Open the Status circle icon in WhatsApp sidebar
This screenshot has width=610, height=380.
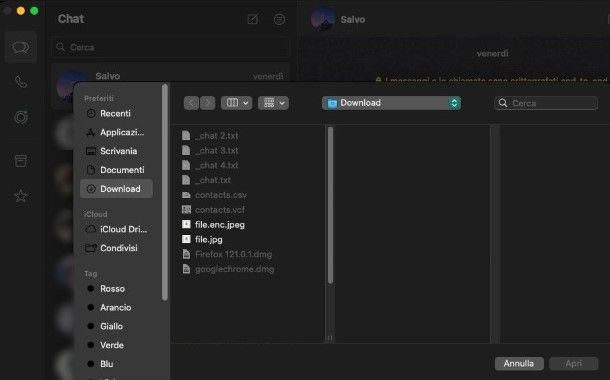pos(21,117)
